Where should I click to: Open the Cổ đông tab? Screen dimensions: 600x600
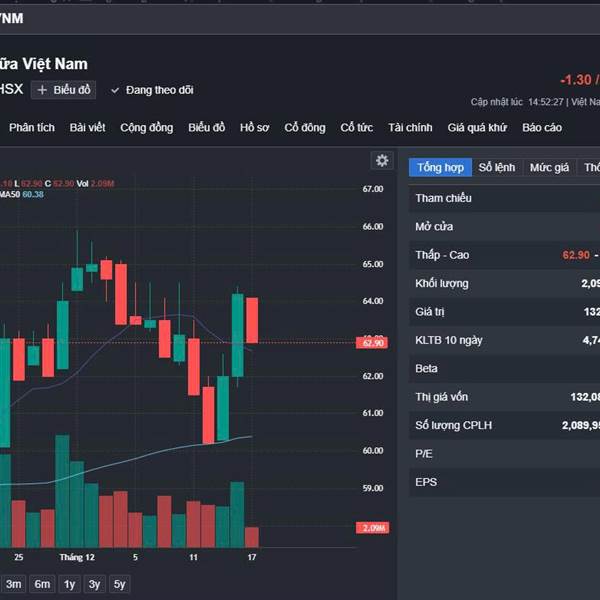point(305,128)
